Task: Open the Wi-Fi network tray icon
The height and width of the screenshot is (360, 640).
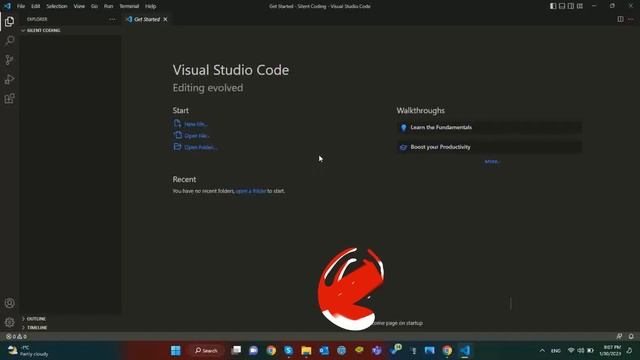Action: (x=571, y=350)
